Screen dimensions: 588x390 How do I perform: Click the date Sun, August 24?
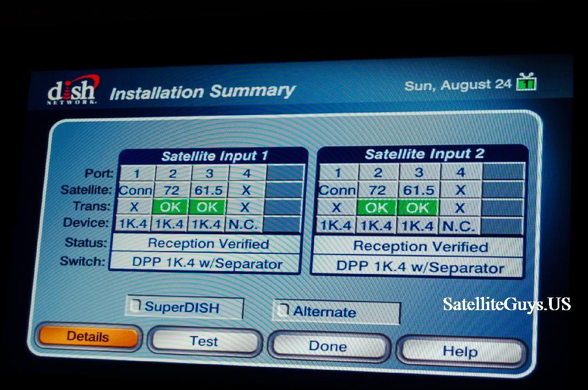[x=458, y=85]
